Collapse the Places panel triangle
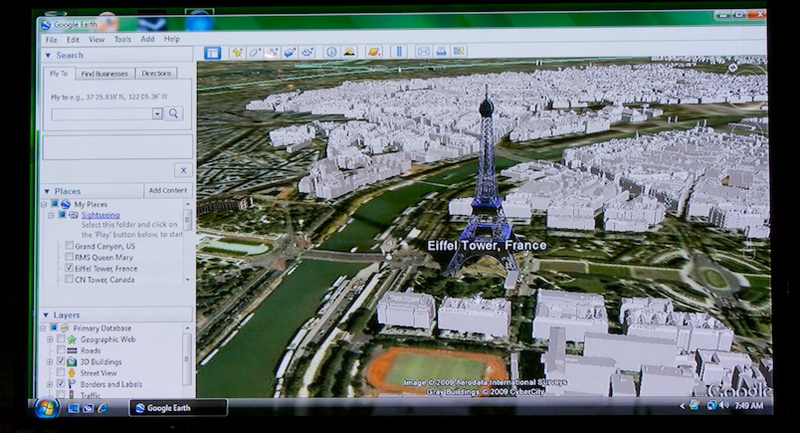Viewport: 800px width, 433px height. (x=47, y=191)
